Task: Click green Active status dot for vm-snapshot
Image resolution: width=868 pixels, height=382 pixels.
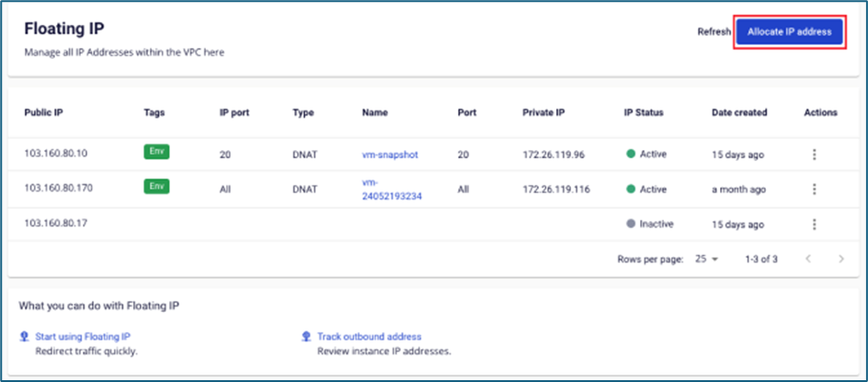Action: pos(631,155)
